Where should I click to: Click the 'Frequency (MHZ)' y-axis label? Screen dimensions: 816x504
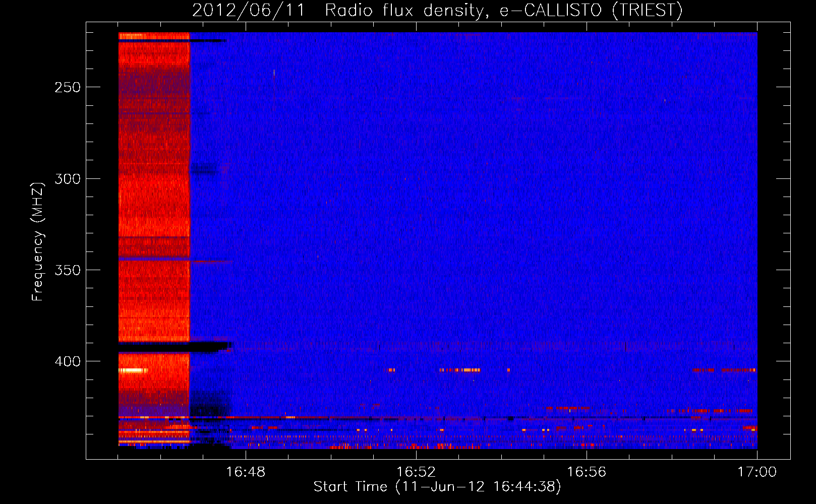click(37, 242)
